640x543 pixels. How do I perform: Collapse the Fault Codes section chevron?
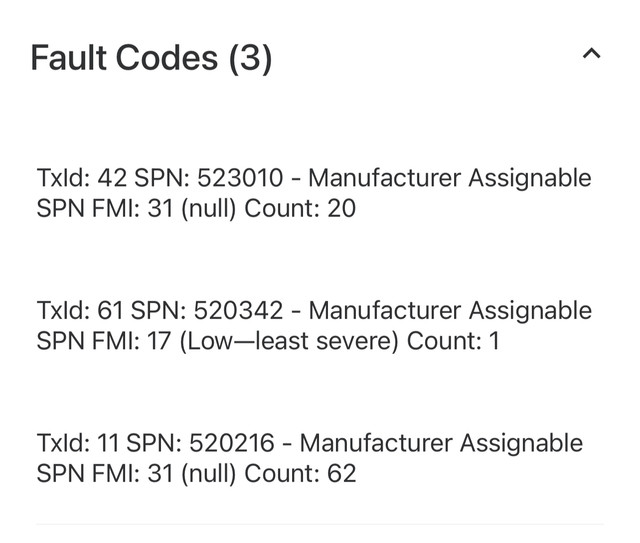591,55
